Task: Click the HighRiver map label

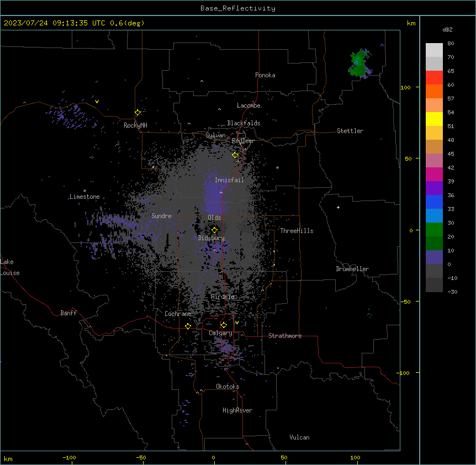Action: click(x=237, y=410)
